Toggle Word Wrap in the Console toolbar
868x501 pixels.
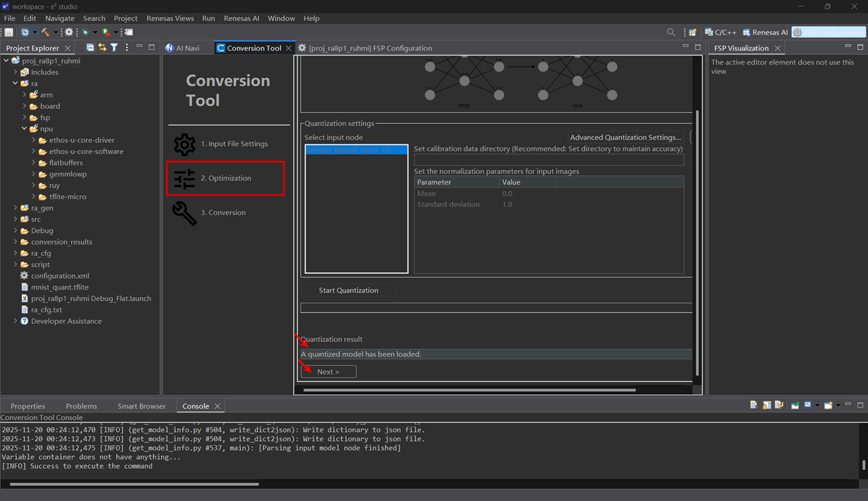coord(779,405)
